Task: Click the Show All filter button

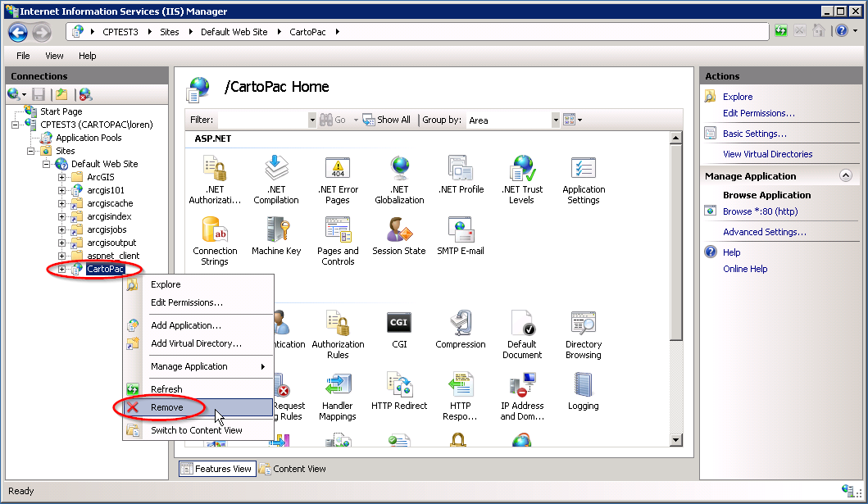Action: [386, 120]
